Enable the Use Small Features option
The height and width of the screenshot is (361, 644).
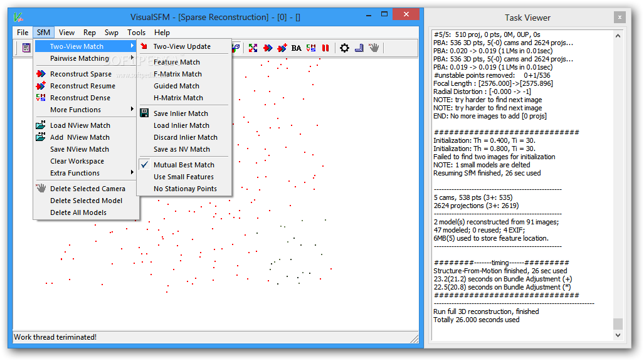tap(184, 177)
